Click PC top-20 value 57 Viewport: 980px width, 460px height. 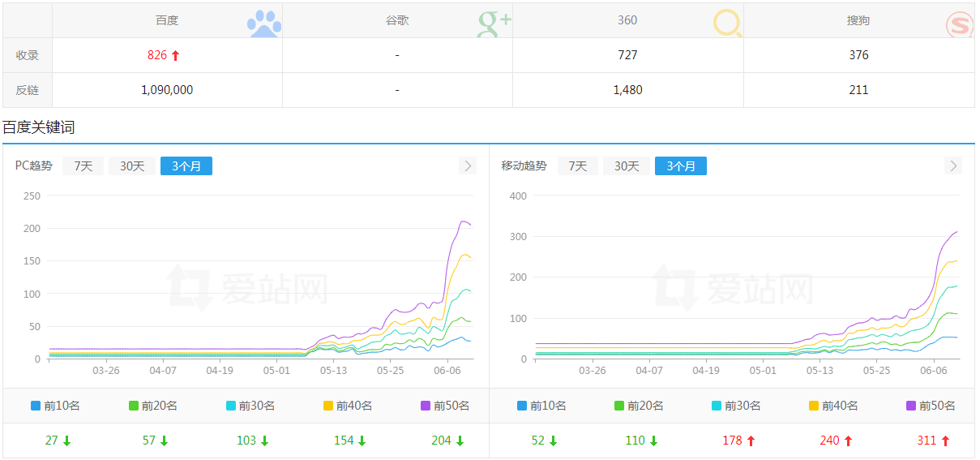click(149, 441)
